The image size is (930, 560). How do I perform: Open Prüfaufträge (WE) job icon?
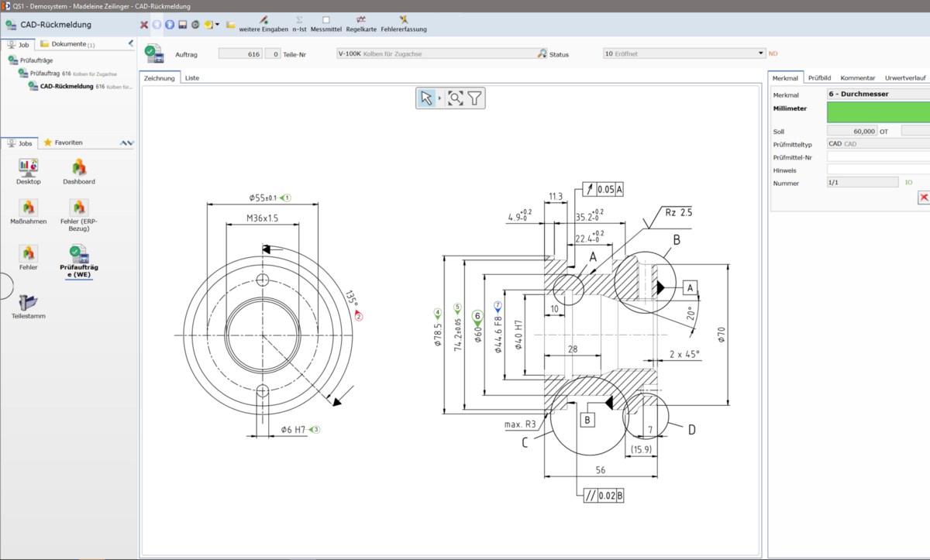point(79,262)
